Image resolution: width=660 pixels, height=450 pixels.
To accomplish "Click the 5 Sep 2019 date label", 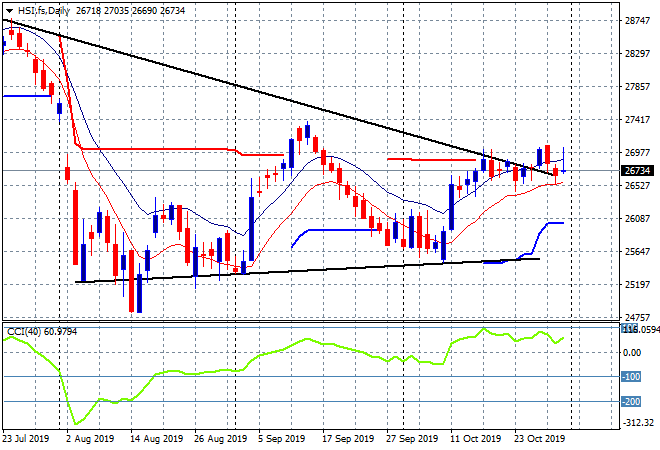I will [282, 439].
